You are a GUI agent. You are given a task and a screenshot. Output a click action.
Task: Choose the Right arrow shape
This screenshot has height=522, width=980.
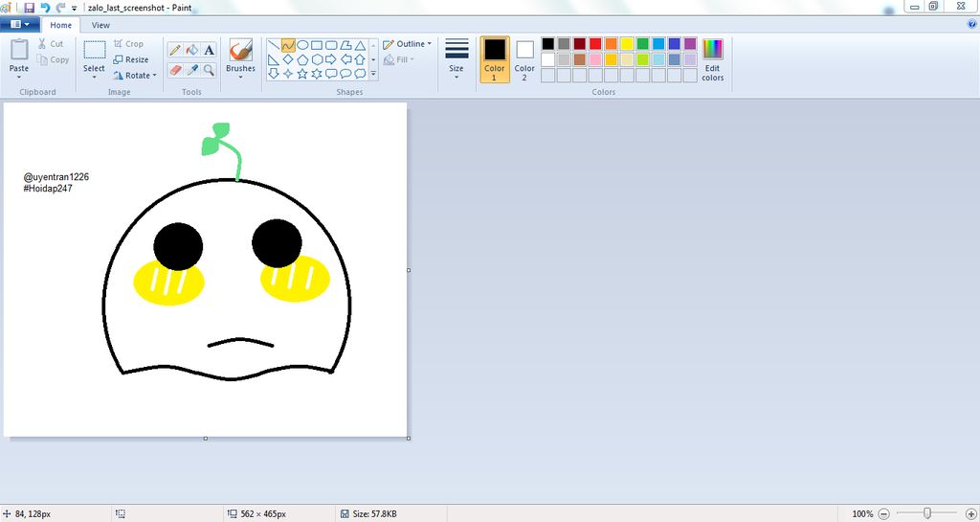point(331,60)
